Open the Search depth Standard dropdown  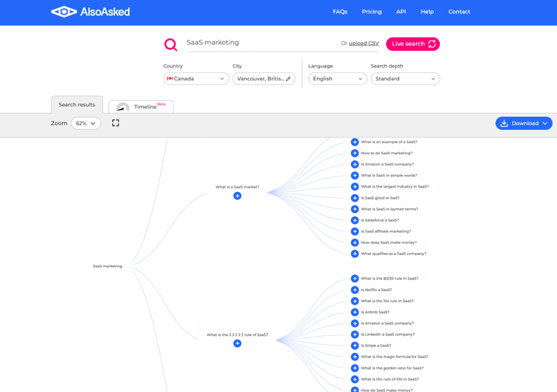click(405, 79)
